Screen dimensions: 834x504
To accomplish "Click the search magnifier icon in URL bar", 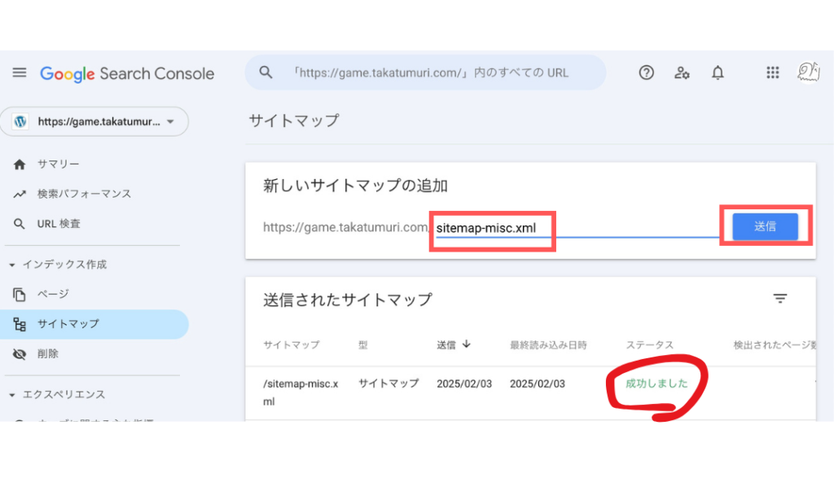I will (266, 72).
